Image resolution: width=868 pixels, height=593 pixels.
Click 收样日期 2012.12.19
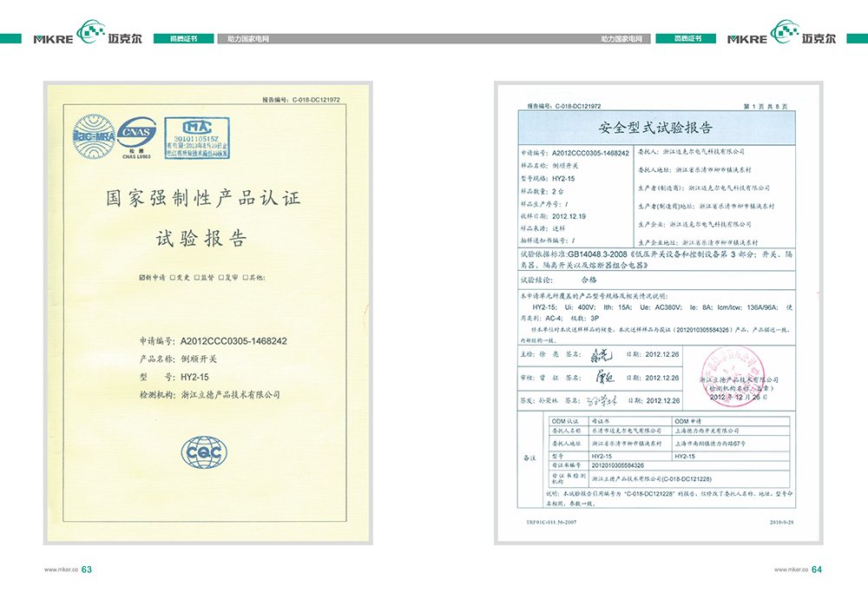[x=553, y=216]
